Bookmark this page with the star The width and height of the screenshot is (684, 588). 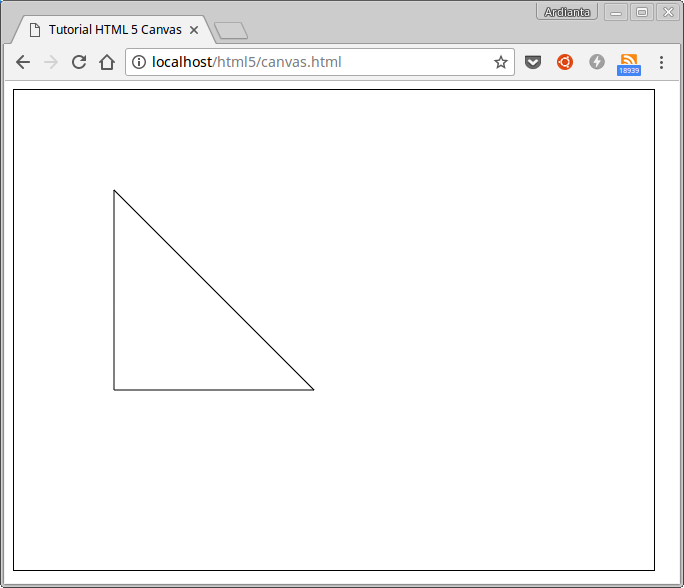(501, 62)
